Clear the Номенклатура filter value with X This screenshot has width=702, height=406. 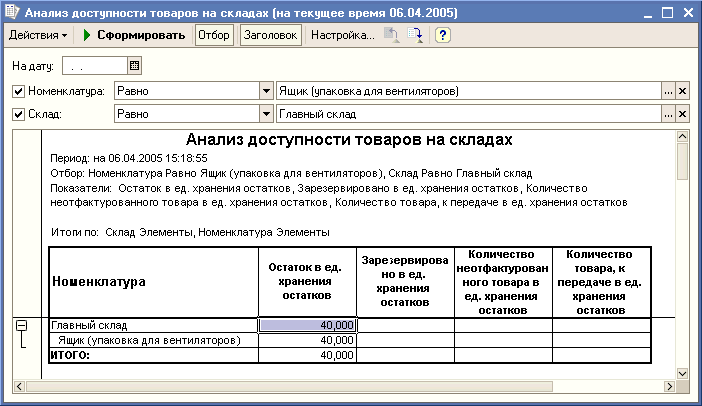(x=683, y=91)
